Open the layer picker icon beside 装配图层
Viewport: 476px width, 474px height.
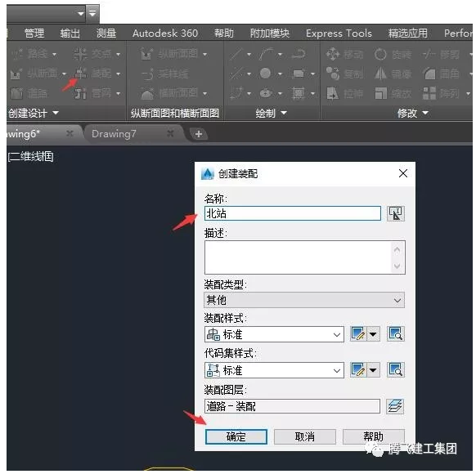395,406
